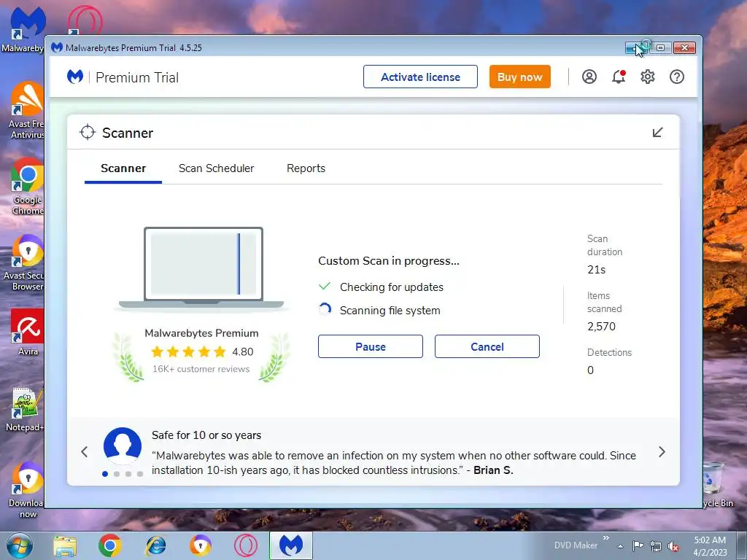Show the next customer review
This screenshot has width=747, height=560.
click(662, 452)
